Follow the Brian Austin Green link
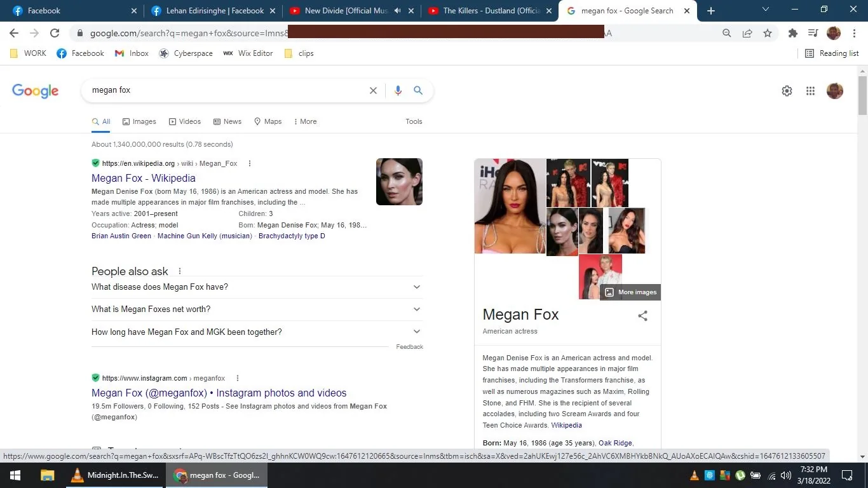This screenshot has width=868, height=488. (x=121, y=236)
